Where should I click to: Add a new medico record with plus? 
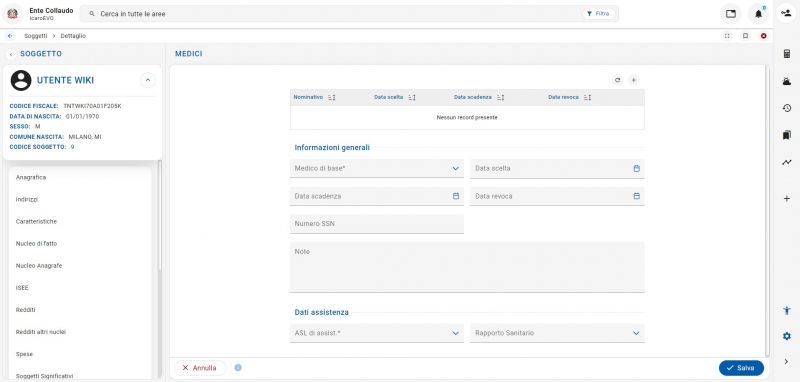tap(633, 80)
